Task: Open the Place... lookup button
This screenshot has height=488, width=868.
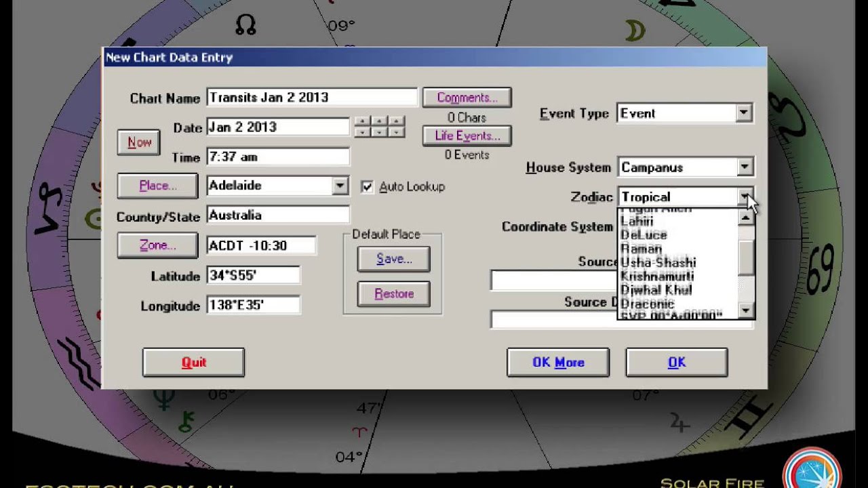Action: click(x=157, y=186)
